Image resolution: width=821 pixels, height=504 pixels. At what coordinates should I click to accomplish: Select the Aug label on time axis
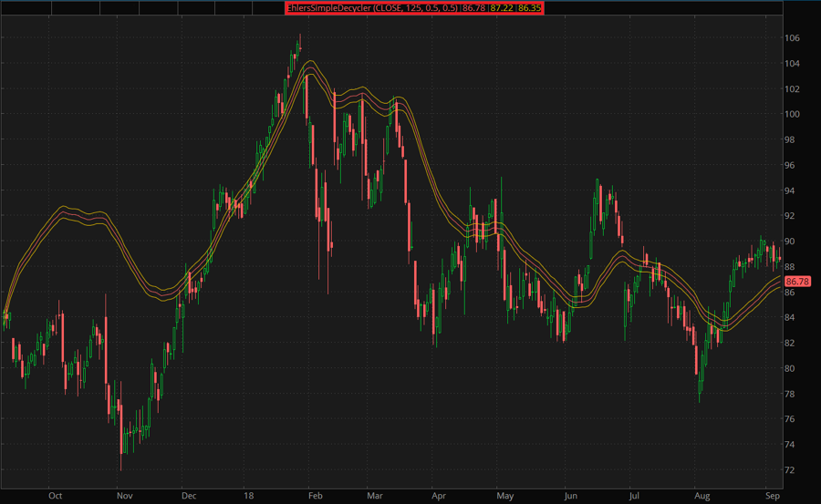click(701, 496)
